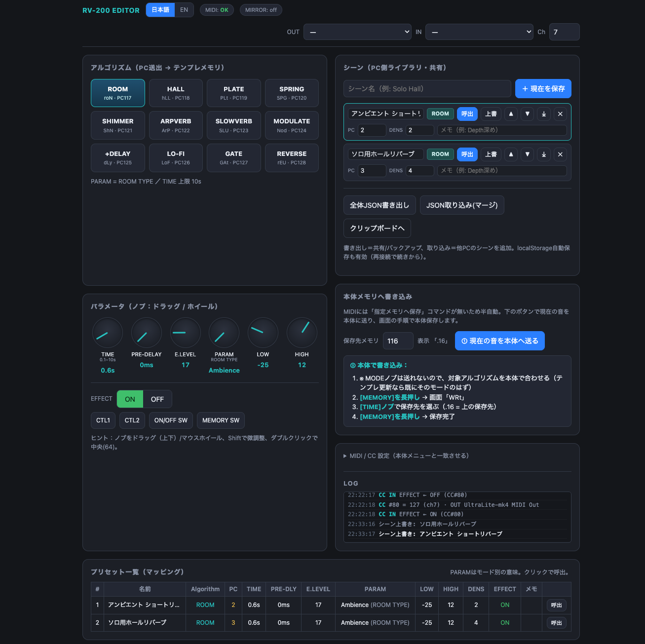Select the +DELAY algorithm
Image resolution: width=645 pixels, height=644 pixels.
[118, 158]
